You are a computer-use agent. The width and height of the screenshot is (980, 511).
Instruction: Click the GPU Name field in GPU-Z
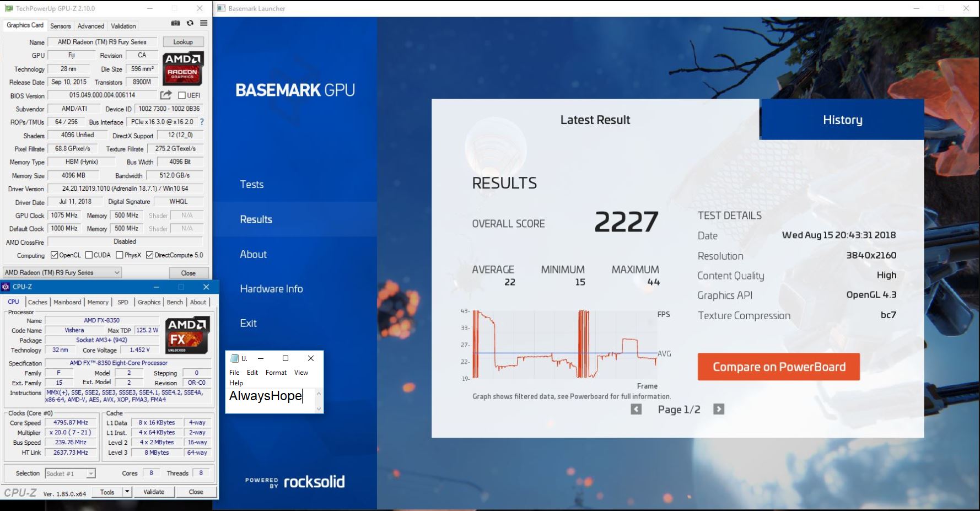point(103,42)
